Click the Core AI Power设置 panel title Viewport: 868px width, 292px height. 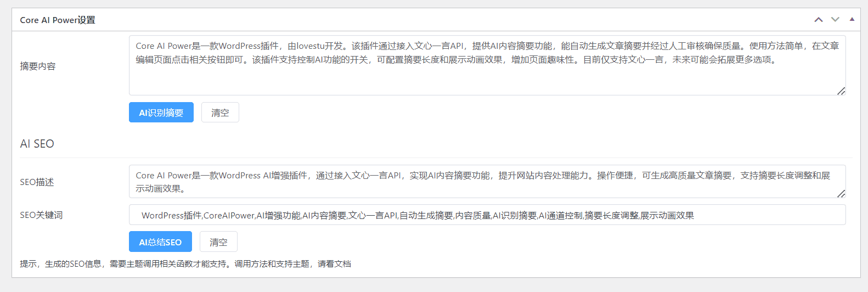point(58,20)
